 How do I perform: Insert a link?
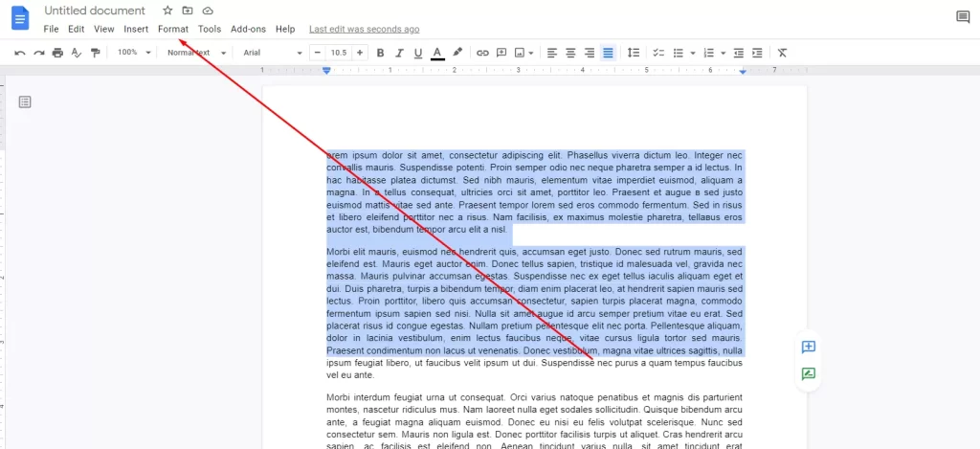coord(482,54)
